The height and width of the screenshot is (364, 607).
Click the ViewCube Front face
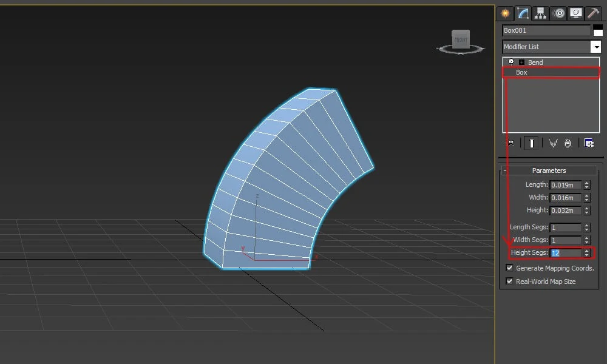461,39
